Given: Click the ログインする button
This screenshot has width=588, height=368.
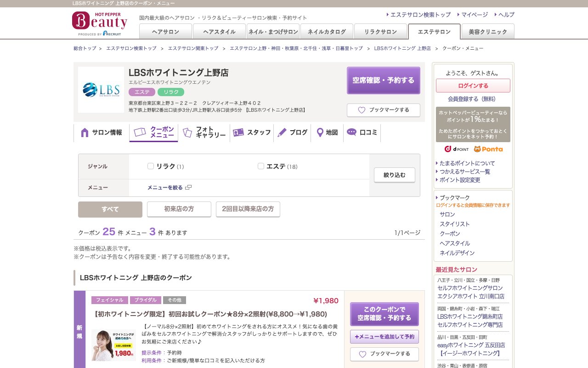Looking at the screenshot, I should click(472, 86).
